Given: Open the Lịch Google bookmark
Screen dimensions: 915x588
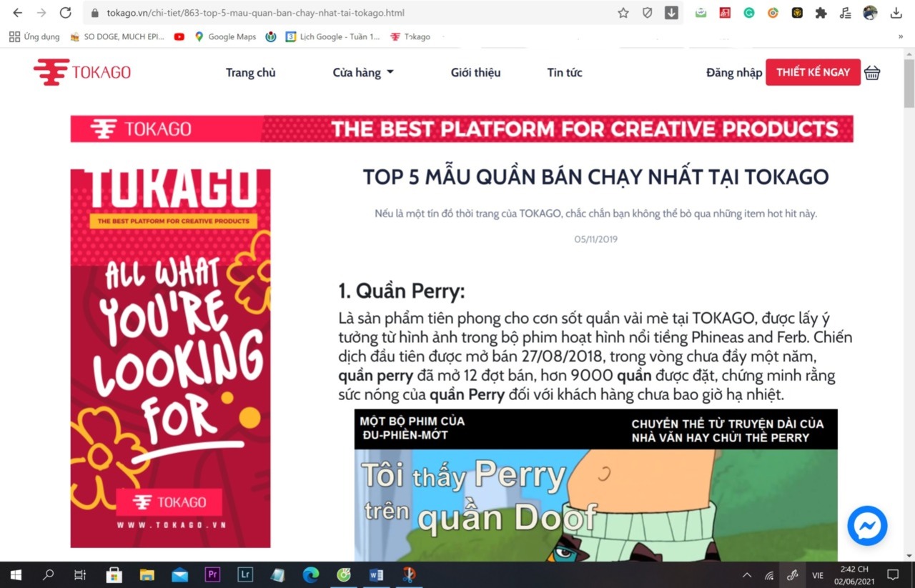Looking at the screenshot, I should pyautogui.click(x=332, y=36).
